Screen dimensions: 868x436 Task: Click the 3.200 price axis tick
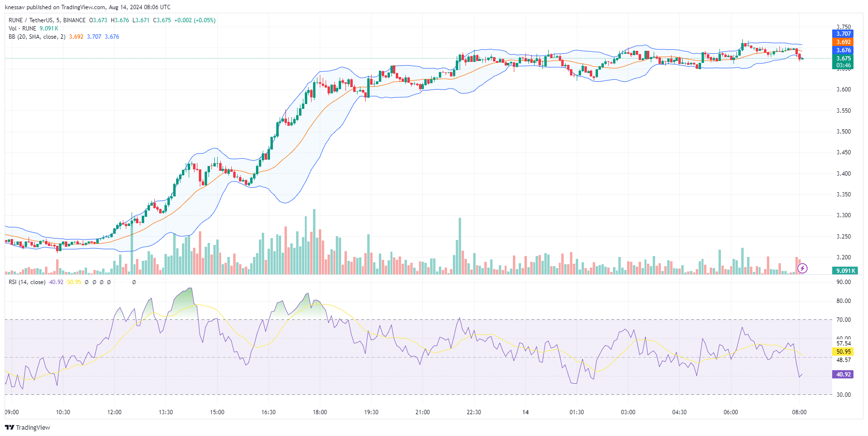point(843,257)
